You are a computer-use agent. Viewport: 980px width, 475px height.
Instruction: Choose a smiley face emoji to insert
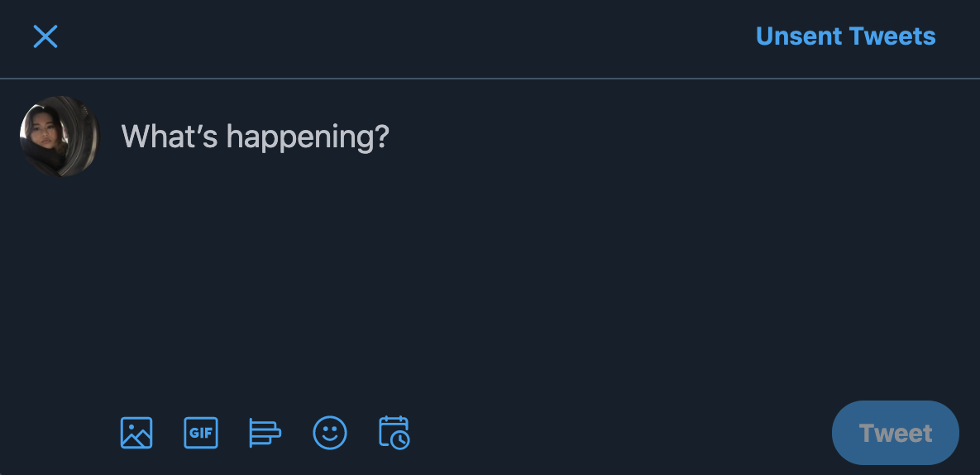tap(330, 433)
